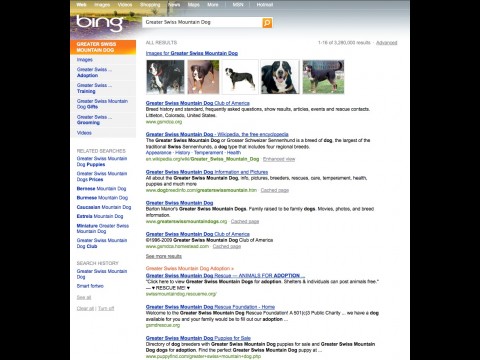Open the Shopping tab in top bar

point(150,5)
